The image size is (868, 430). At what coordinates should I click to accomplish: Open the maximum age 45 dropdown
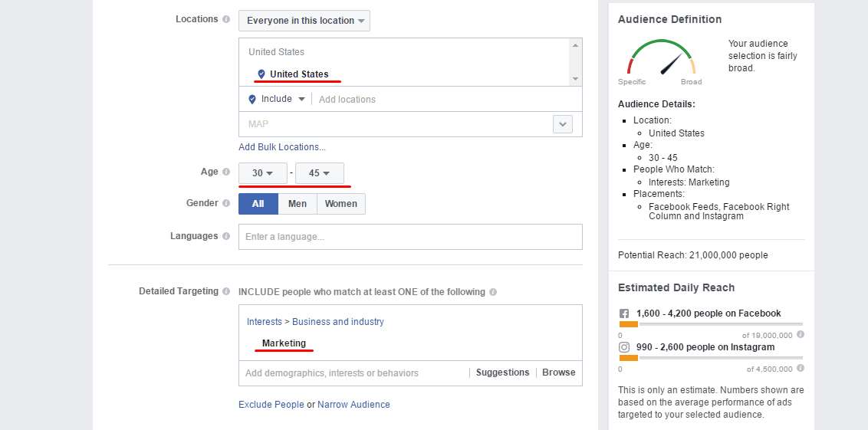tap(320, 173)
